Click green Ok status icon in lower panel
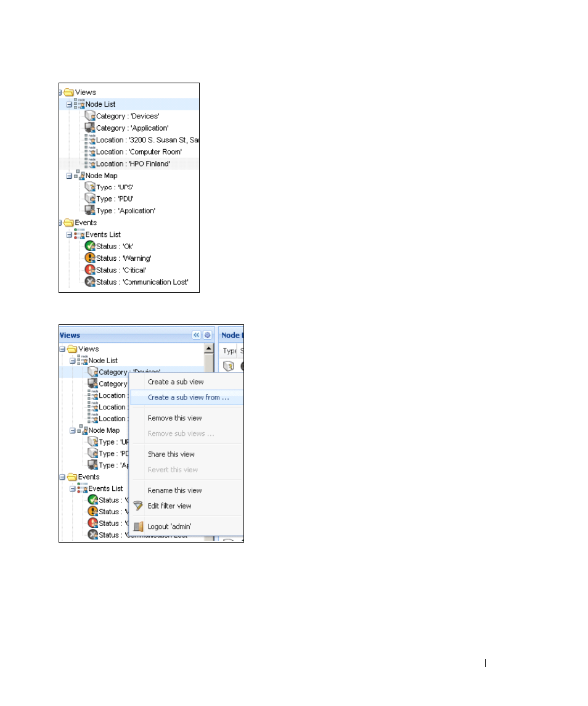The image size is (588, 706). click(92, 500)
